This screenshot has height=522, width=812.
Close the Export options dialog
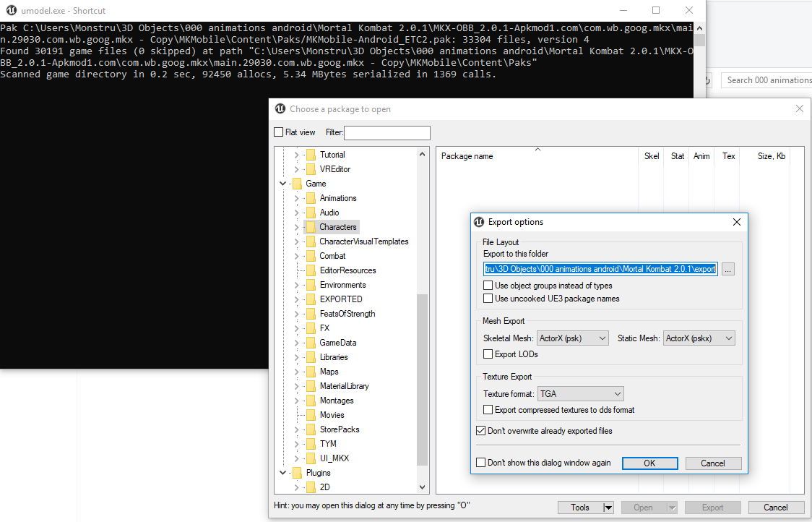pos(736,222)
